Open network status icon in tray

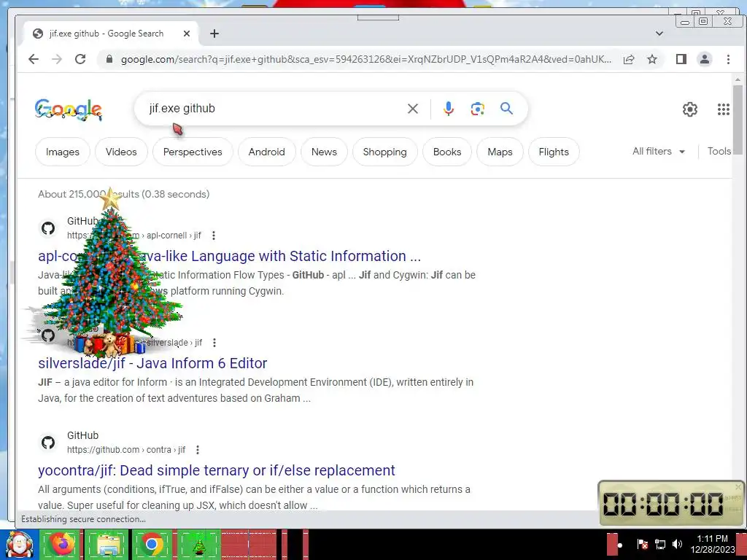[659, 544]
